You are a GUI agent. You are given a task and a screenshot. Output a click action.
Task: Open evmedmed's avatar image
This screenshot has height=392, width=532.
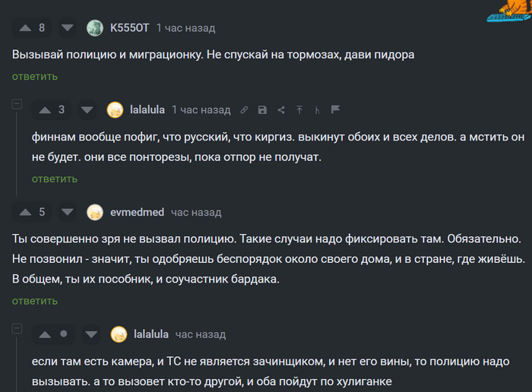coord(95,212)
